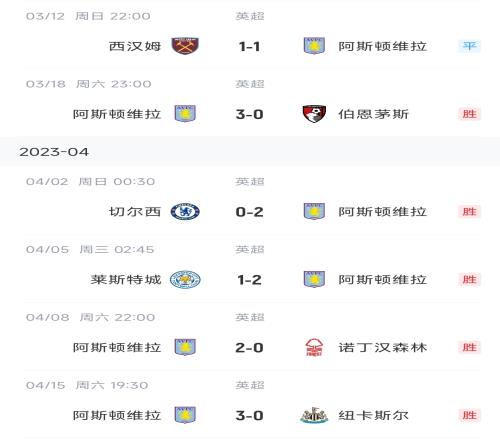Open team name 西汉姆
Screen dimensions: 500x440
coord(135,46)
